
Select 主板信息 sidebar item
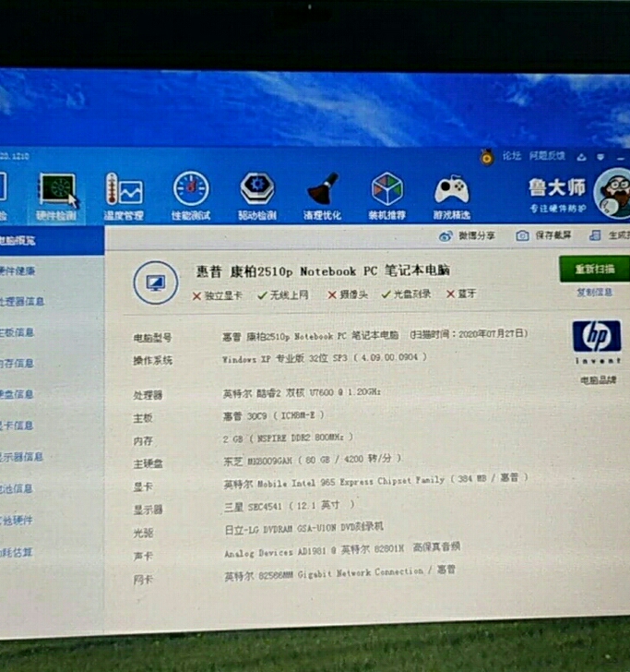click(x=18, y=332)
